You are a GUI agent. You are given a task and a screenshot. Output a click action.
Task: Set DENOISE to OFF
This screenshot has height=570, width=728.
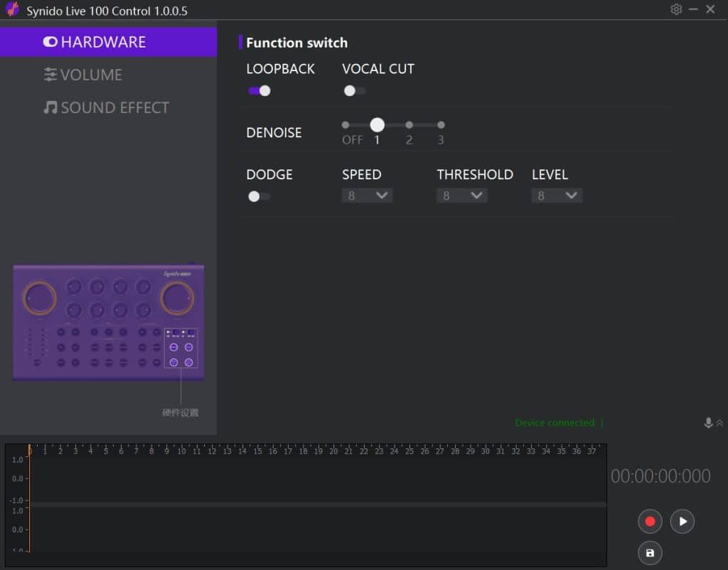346,125
